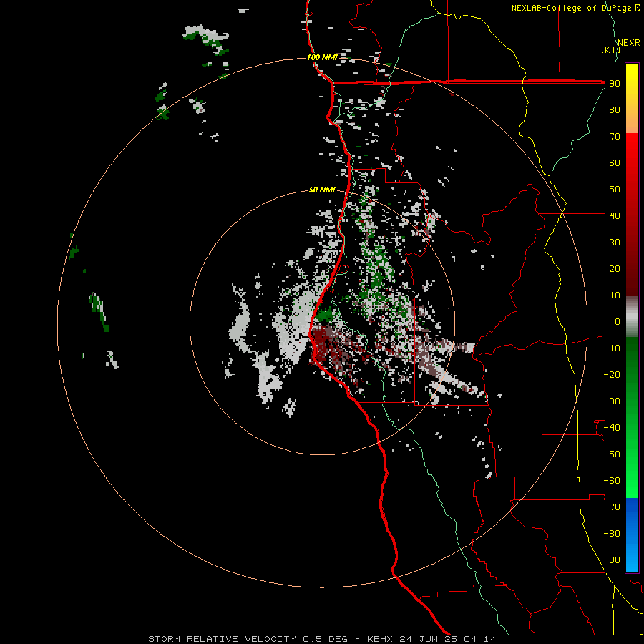Click the -40 value on the velocity scale
Screen dimensions: 644x644
point(612,428)
